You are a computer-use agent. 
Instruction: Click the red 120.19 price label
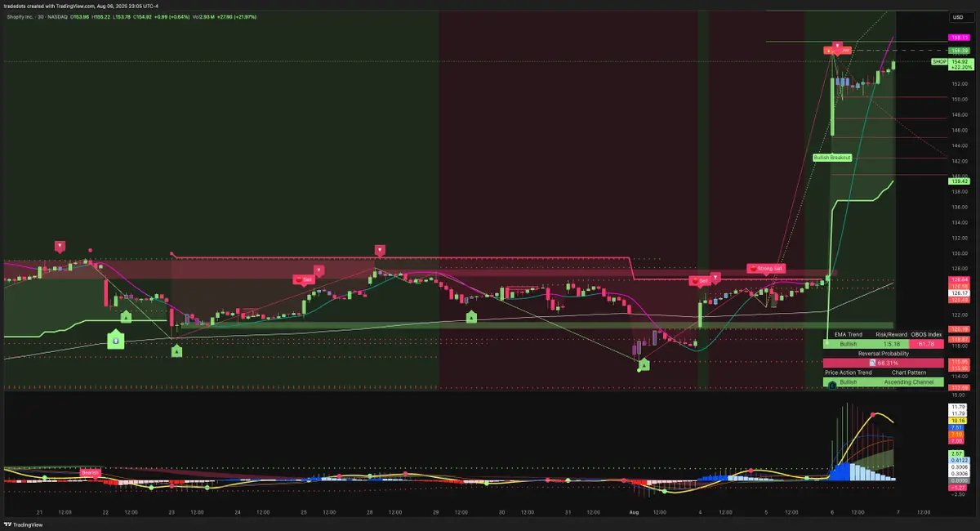[x=959, y=328]
